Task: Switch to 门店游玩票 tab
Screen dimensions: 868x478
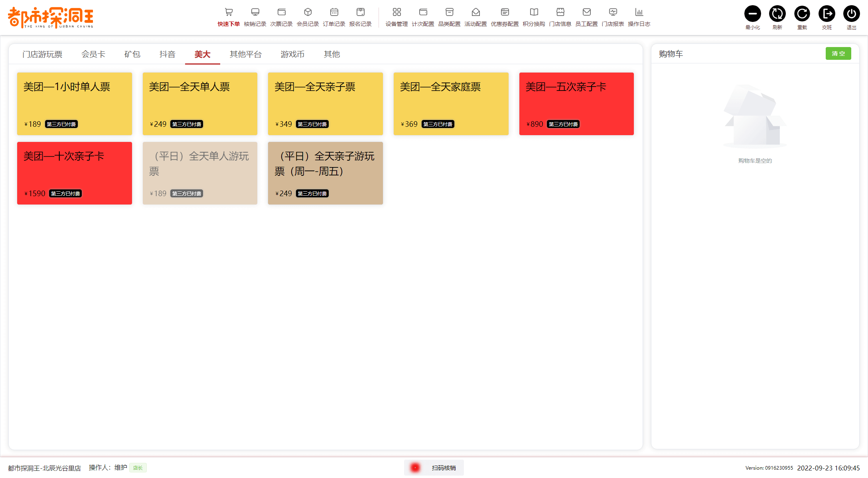Action: pyautogui.click(x=42, y=54)
